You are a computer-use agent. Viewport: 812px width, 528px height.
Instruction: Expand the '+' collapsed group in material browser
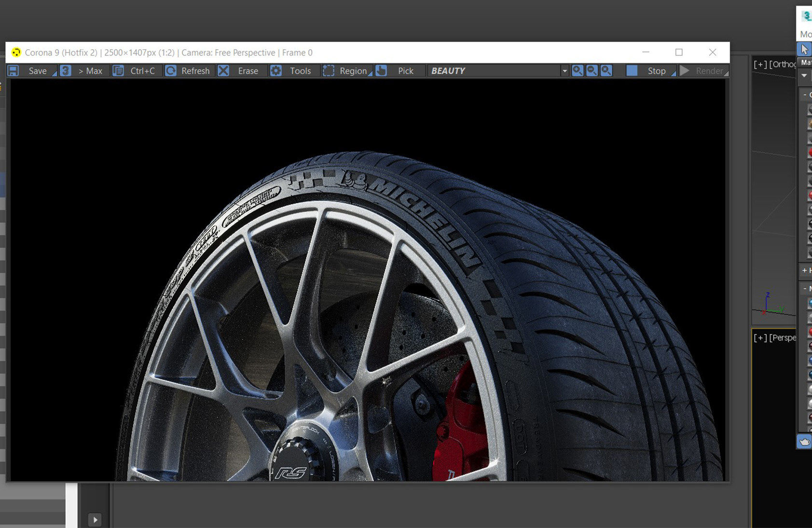point(806,270)
